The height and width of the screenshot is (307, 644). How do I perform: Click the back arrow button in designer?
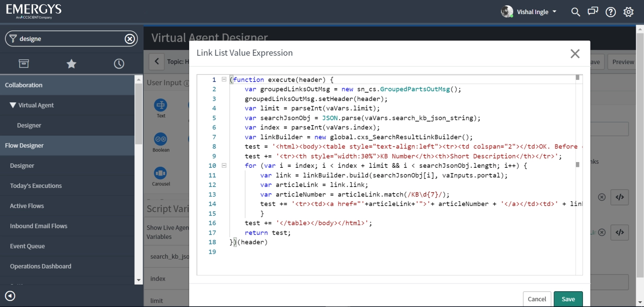click(x=157, y=61)
